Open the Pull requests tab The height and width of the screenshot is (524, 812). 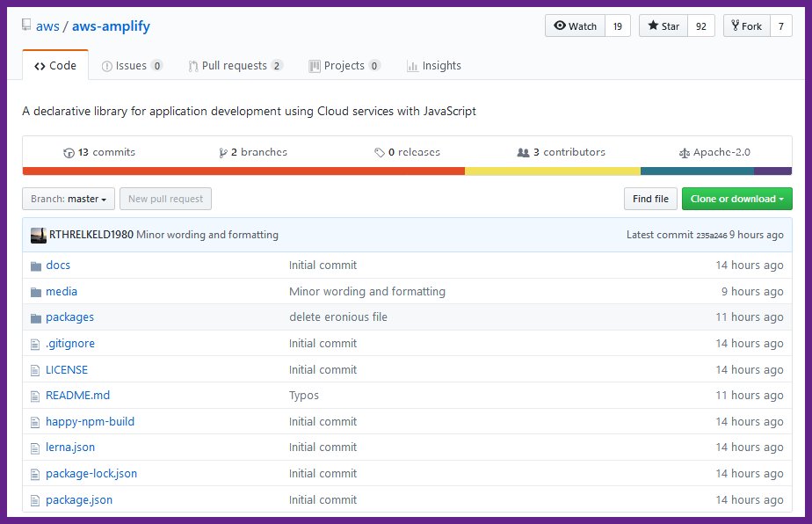click(x=236, y=66)
